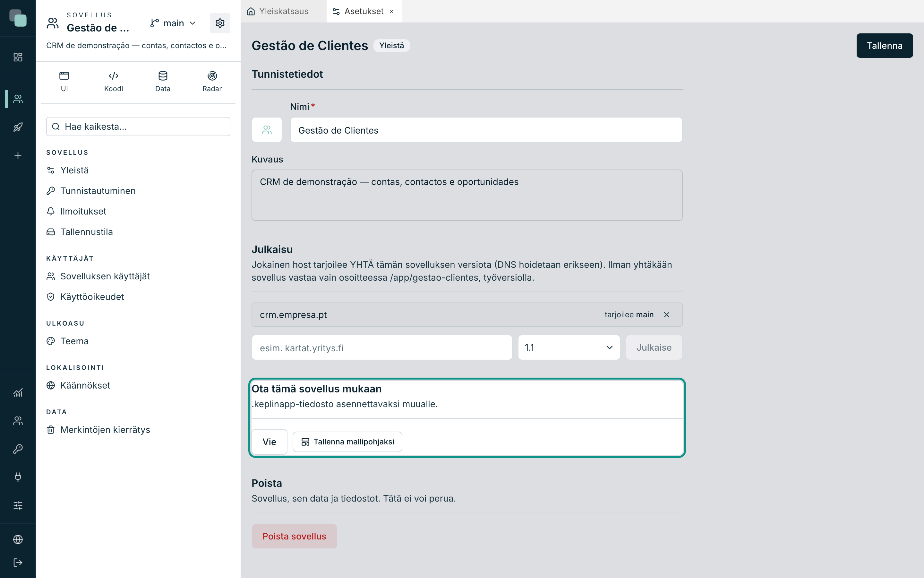Screen dimensions: 924x578
Task: Close the Asetukset tab
Action: click(x=391, y=12)
